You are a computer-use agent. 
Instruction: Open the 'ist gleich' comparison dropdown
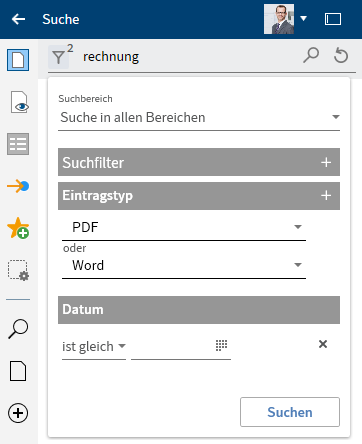click(x=94, y=347)
